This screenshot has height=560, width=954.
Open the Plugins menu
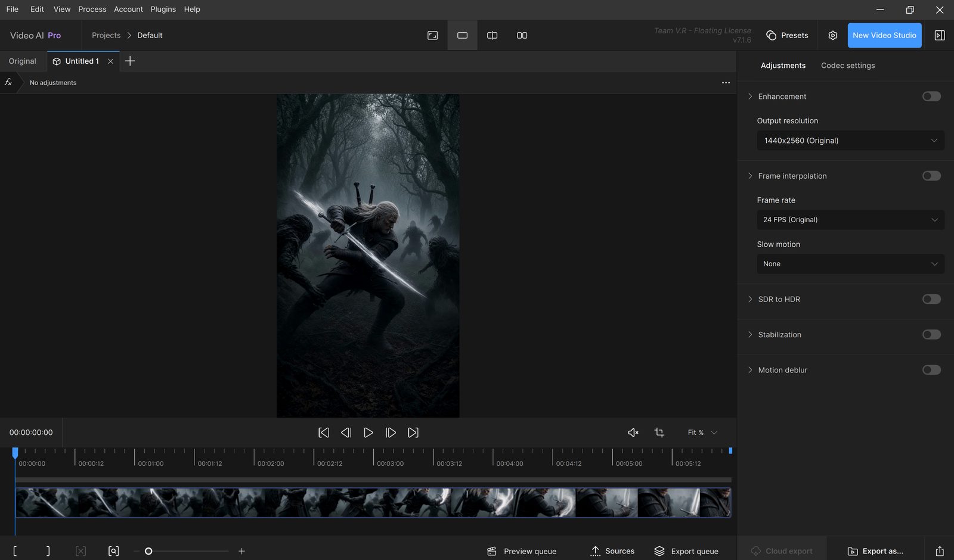(163, 10)
